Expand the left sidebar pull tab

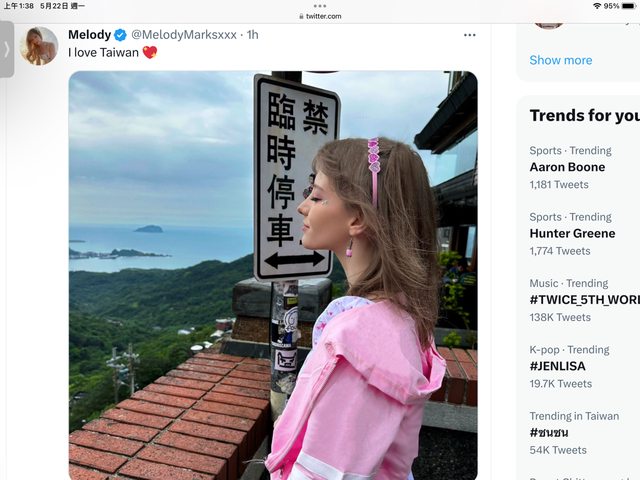point(7,49)
